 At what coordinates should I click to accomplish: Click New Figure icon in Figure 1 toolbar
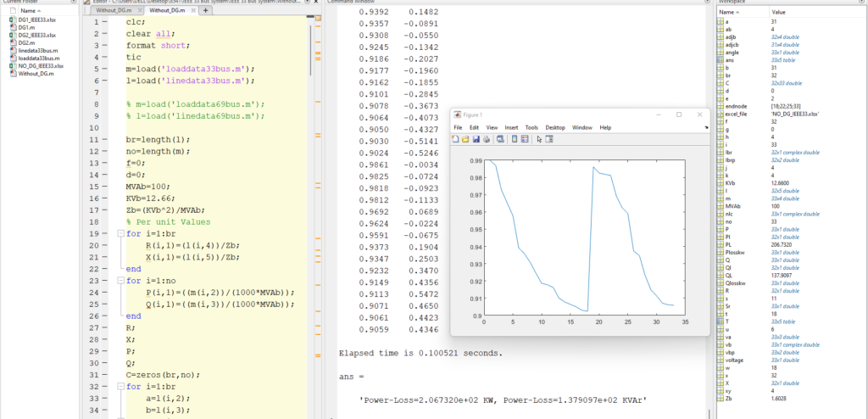455,139
